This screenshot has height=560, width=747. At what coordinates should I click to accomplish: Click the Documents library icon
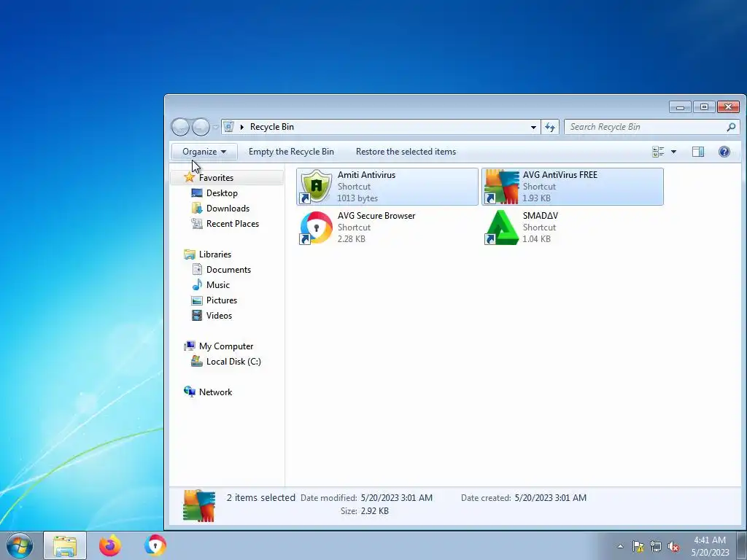[x=197, y=270]
